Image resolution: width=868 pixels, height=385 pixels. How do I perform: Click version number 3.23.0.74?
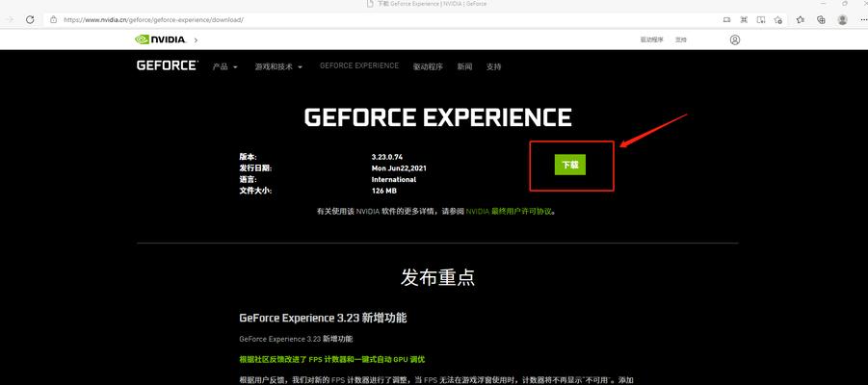[387, 157]
